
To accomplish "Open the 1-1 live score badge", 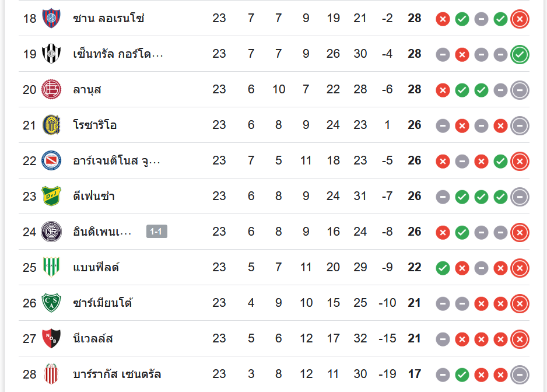I will [157, 232].
